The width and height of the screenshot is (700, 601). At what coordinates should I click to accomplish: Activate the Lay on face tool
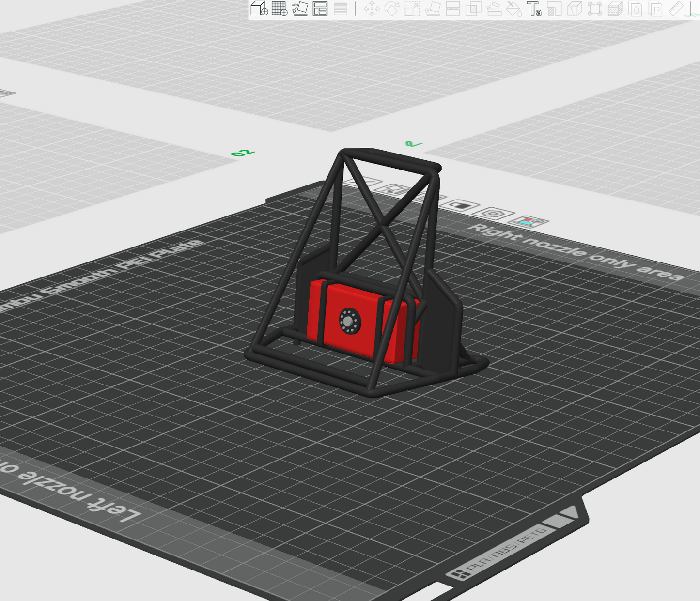[x=433, y=9]
